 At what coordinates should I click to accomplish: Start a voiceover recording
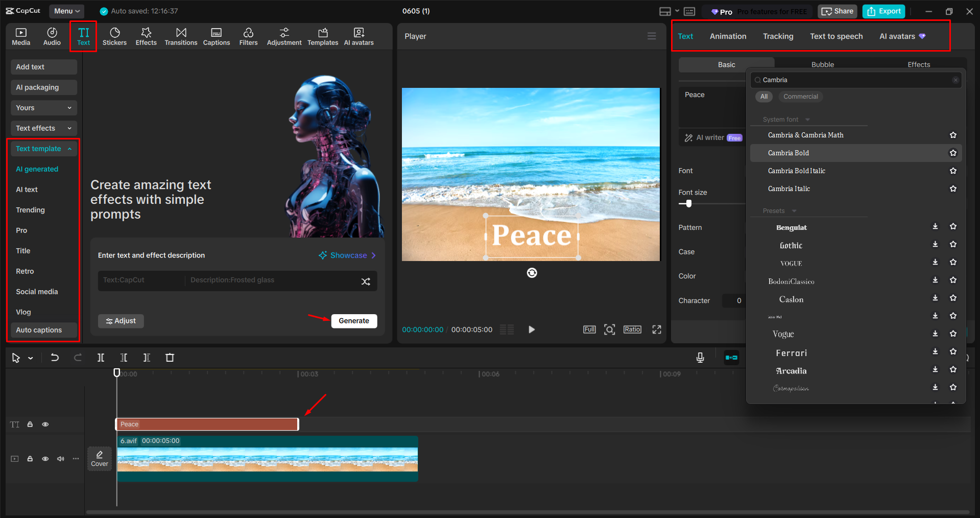(700, 358)
